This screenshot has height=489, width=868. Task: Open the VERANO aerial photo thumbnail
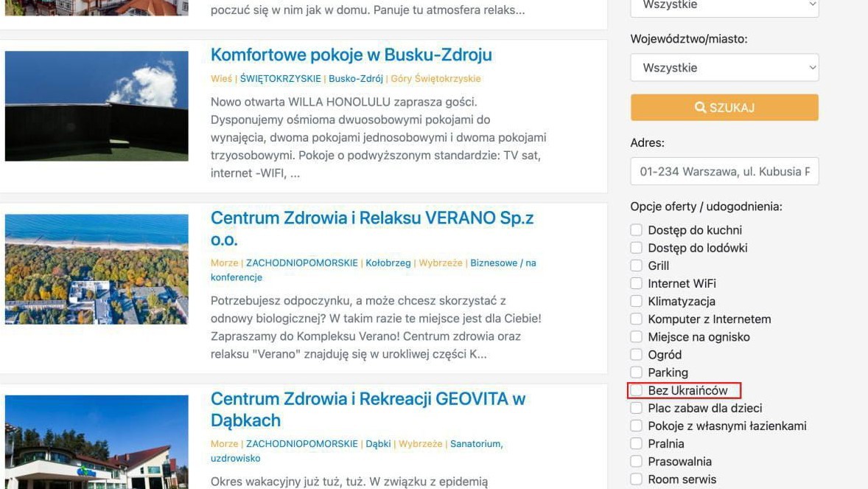[97, 269]
